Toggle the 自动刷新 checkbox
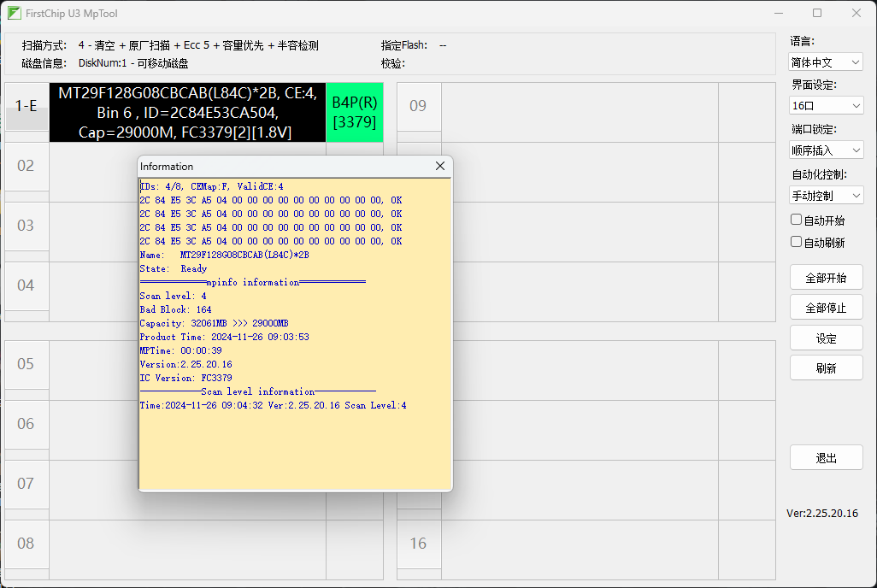 click(x=797, y=242)
